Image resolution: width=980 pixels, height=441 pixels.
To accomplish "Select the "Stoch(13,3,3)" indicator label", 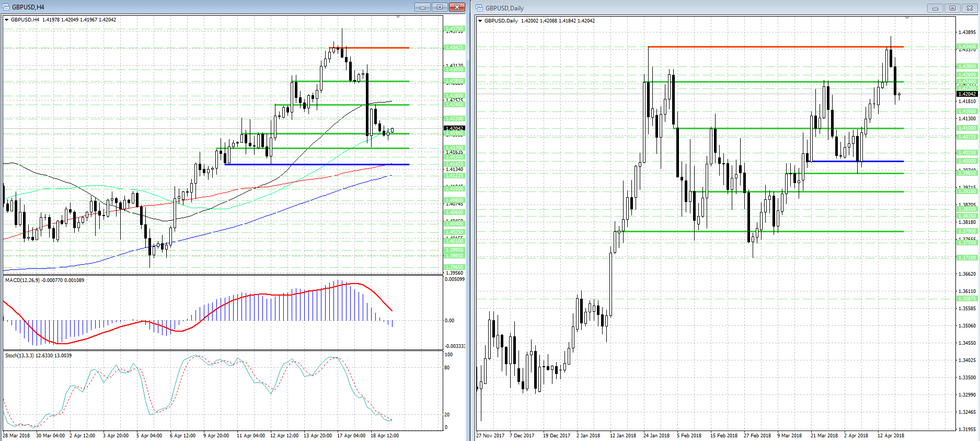I will click(x=19, y=356).
